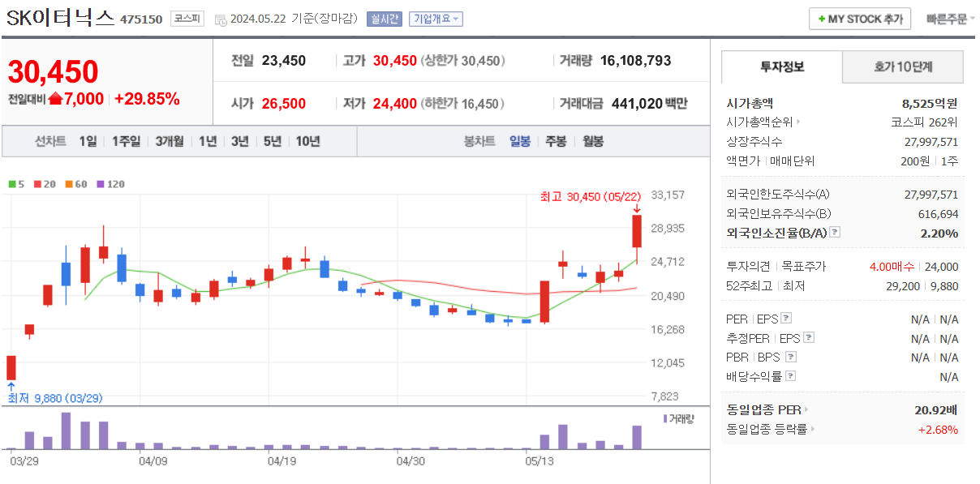
Task: Switch candle chart to 주봉
Action: (x=556, y=141)
